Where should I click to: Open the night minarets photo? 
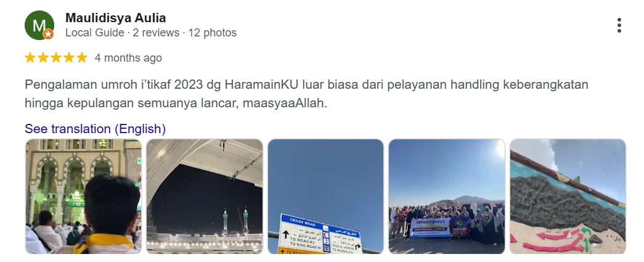(205, 196)
